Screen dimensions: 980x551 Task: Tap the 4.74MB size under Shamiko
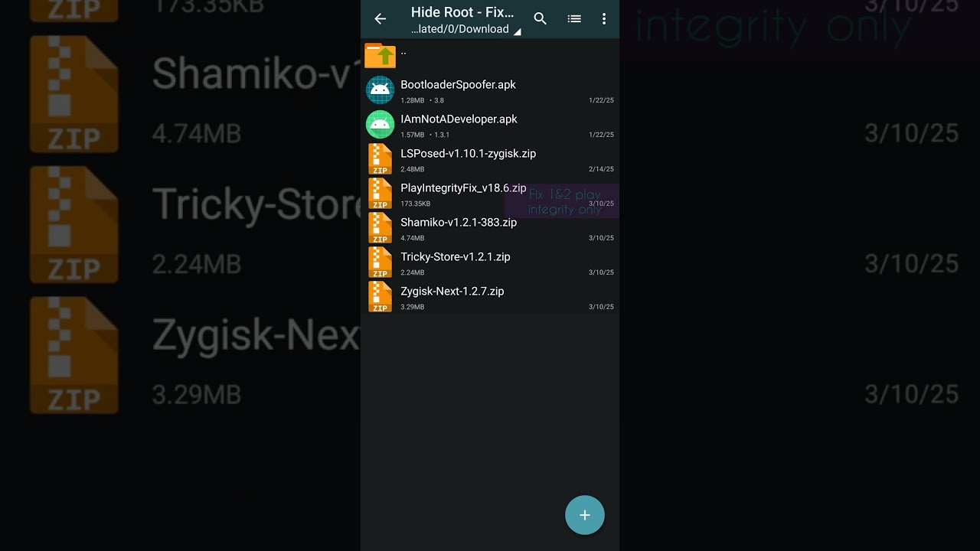coord(412,238)
